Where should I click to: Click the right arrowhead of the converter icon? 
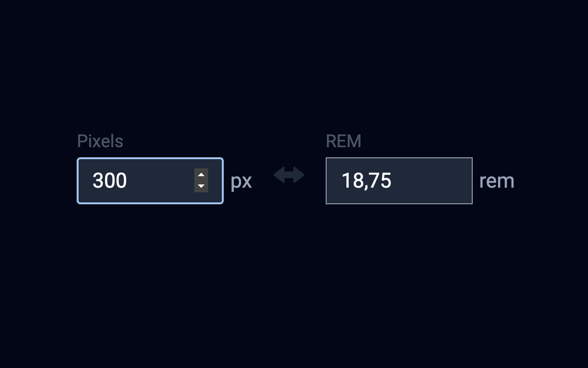pos(300,175)
